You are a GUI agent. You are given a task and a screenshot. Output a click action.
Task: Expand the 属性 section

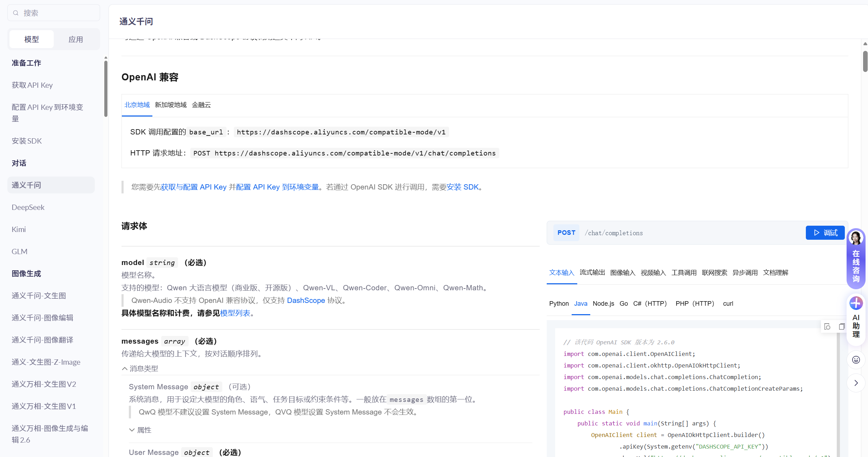[140, 430]
